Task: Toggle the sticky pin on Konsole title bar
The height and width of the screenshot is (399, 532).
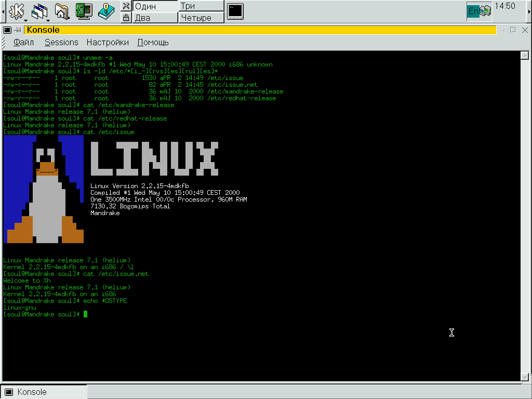Action: click(17, 30)
